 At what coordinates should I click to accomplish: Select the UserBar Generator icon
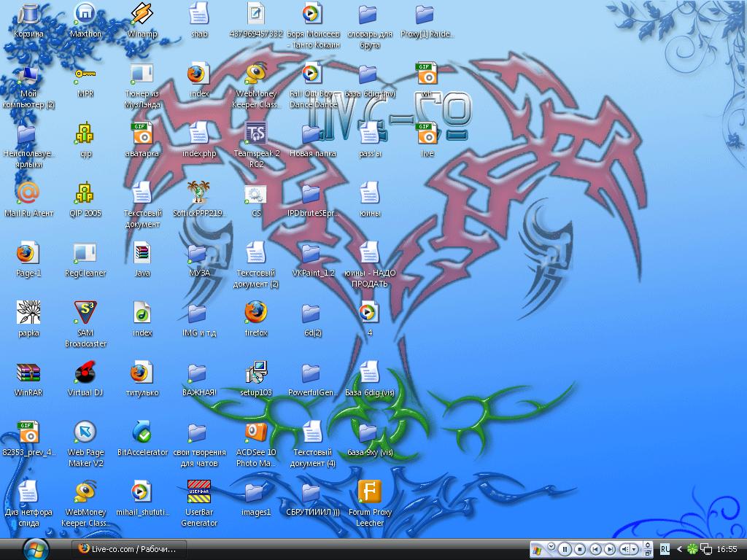click(x=198, y=492)
